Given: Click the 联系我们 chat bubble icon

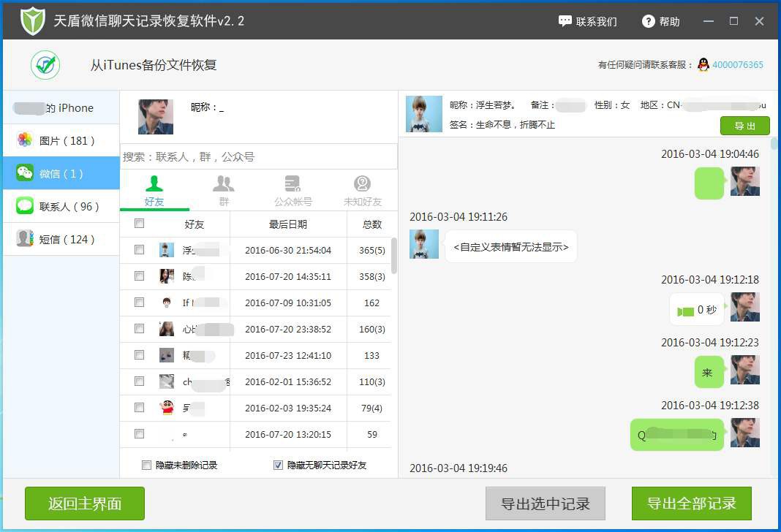Looking at the screenshot, I should pyautogui.click(x=567, y=21).
